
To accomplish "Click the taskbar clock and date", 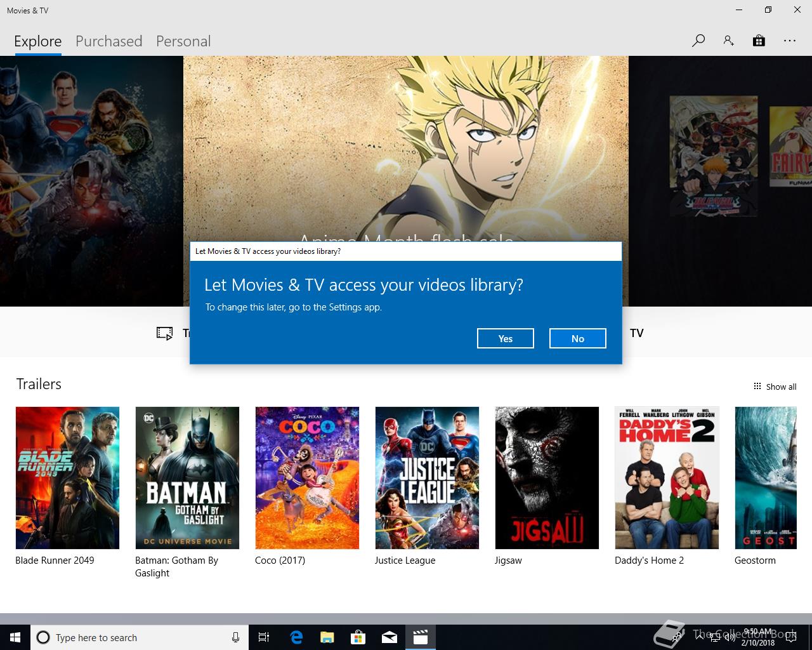I will coord(758,637).
